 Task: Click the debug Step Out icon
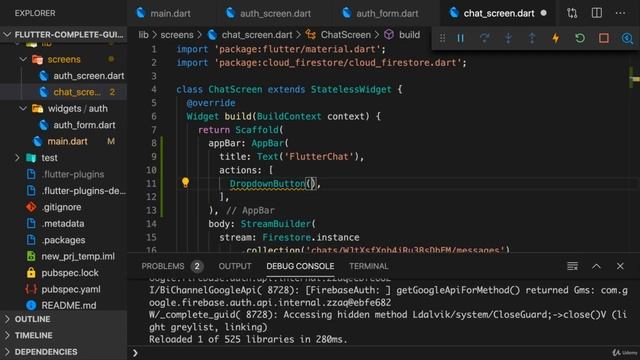[x=532, y=38]
